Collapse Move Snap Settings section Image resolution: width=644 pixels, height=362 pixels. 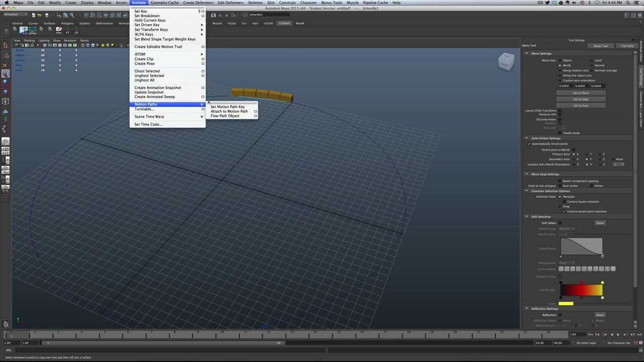click(x=527, y=174)
